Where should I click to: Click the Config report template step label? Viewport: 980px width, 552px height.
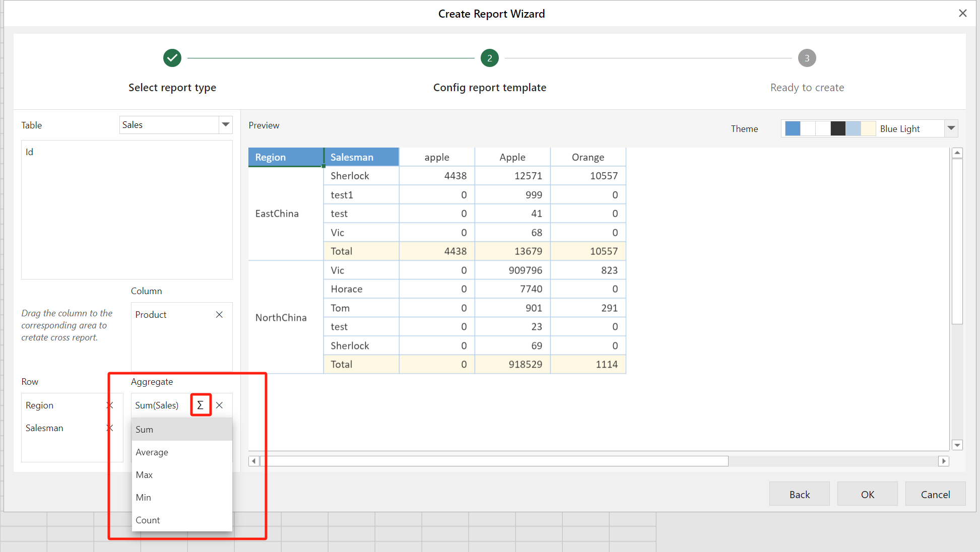(x=489, y=88)
